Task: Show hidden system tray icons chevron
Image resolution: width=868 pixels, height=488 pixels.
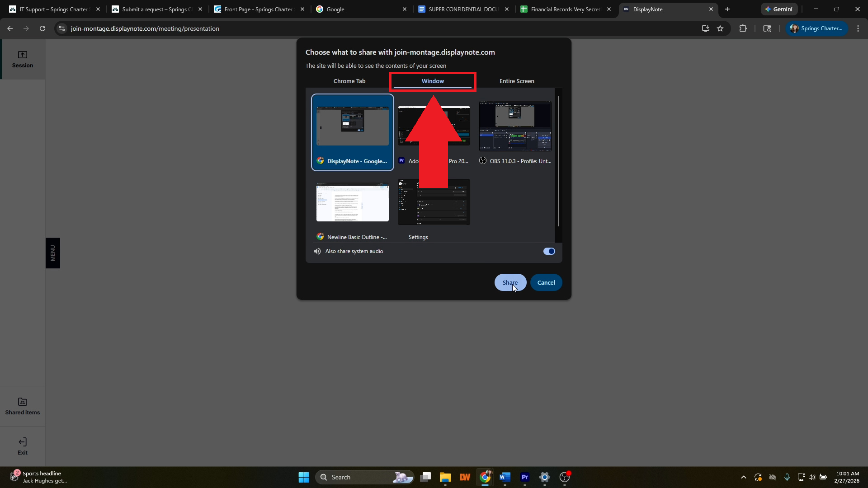Action: tap(743, 477)
